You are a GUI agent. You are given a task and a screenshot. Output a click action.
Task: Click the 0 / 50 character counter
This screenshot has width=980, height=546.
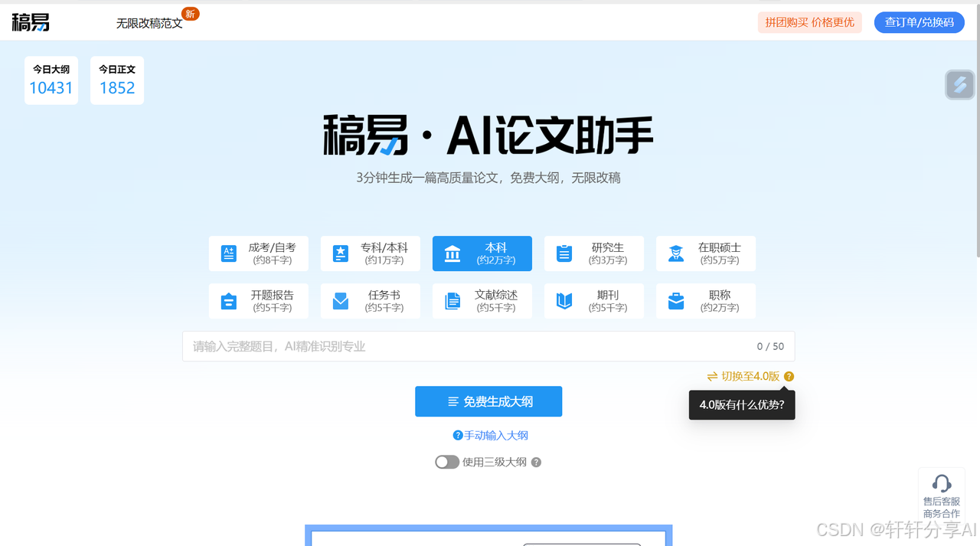[770, 347]
